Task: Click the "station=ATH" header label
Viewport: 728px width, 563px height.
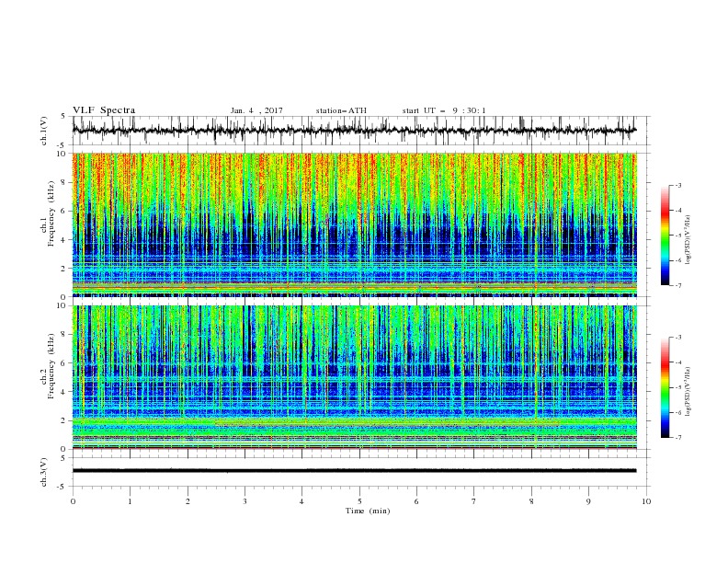Action: [341, 110]
